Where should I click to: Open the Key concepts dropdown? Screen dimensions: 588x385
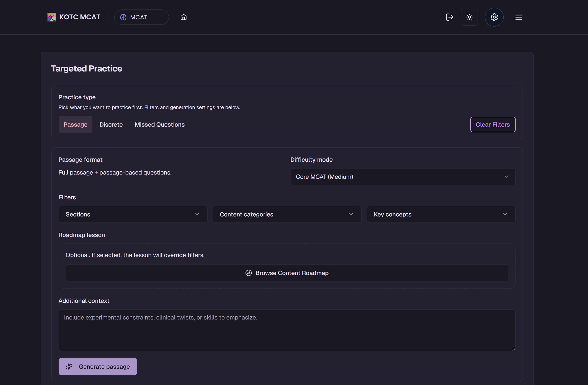pos(441,214)
